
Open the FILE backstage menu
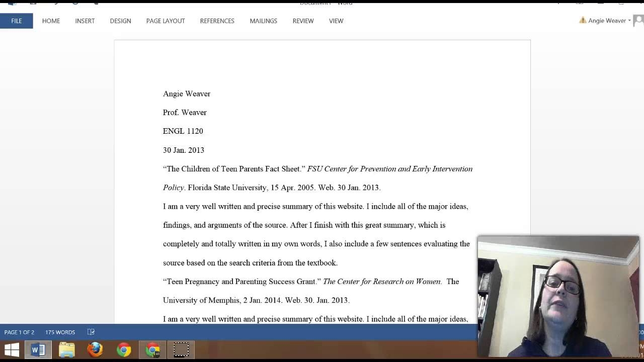16,21
